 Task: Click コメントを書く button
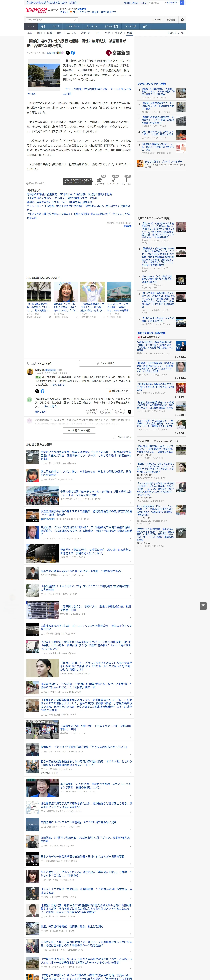(105, 363)
